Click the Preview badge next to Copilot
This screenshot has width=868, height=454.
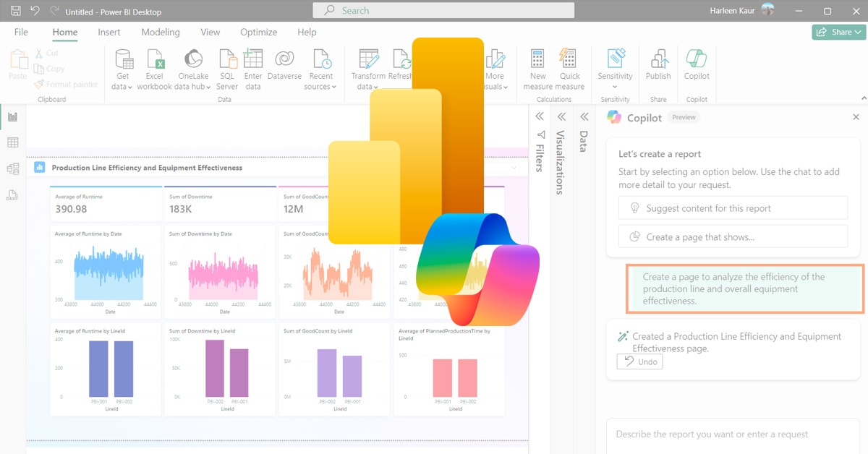[x=684, y=117]
